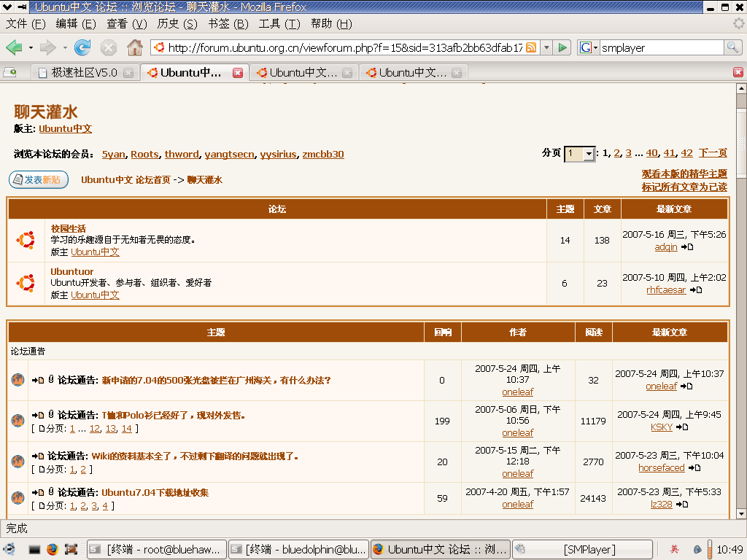
Task: Switch to 终端 - root@bluehaw taskbar window
Action: 157,549
